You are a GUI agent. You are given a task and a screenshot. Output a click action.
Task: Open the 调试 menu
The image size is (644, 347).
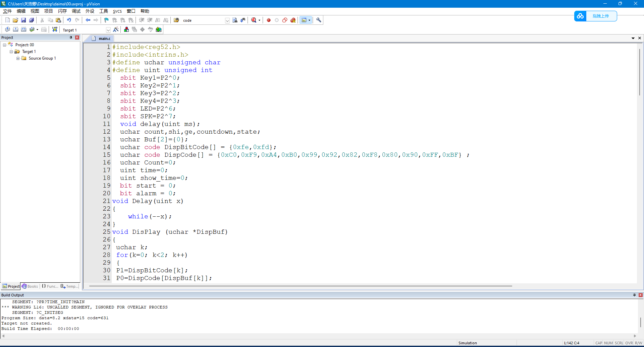coord(76,11)
